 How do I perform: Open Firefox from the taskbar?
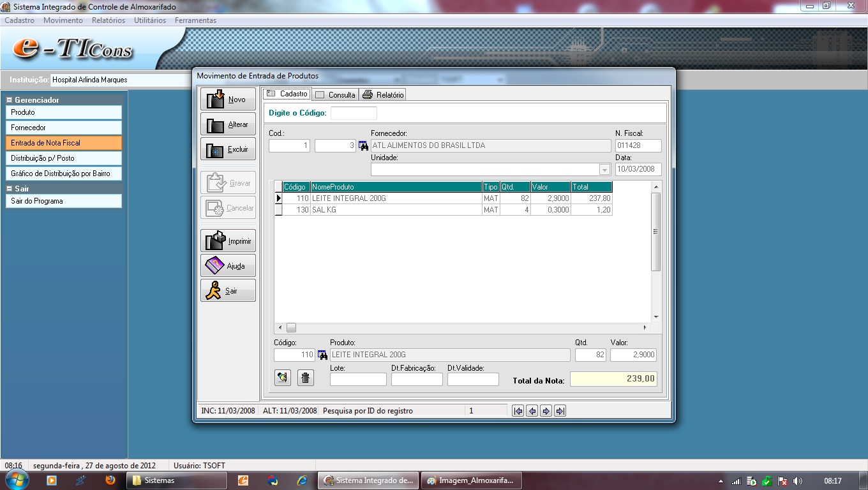pos(110,480)
